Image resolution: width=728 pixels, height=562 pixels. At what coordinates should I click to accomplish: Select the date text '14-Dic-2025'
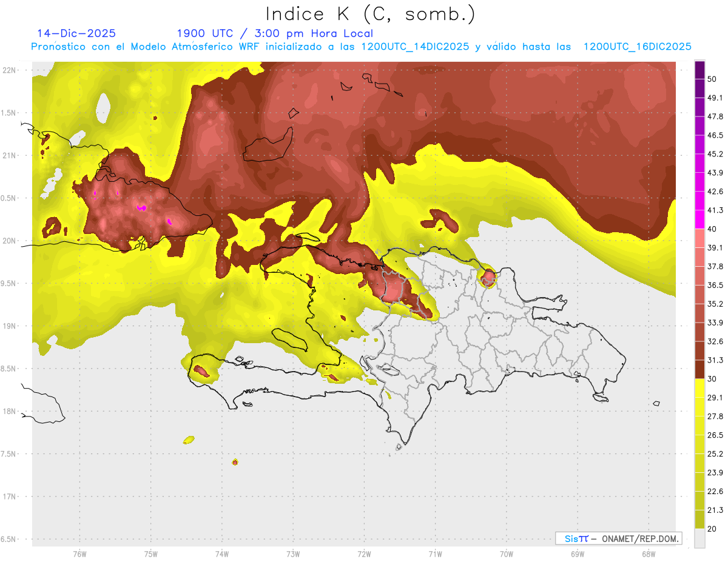[76, 33]
